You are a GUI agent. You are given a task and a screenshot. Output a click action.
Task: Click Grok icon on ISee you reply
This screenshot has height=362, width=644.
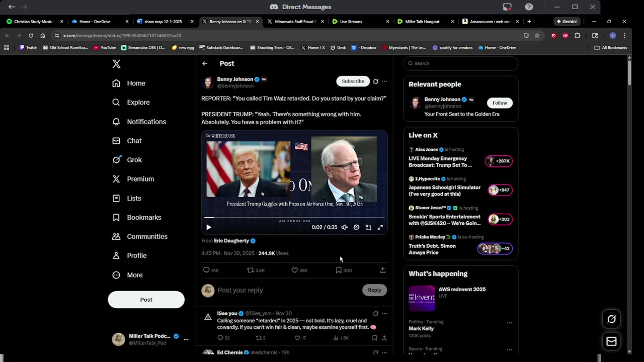pos(376,313)
